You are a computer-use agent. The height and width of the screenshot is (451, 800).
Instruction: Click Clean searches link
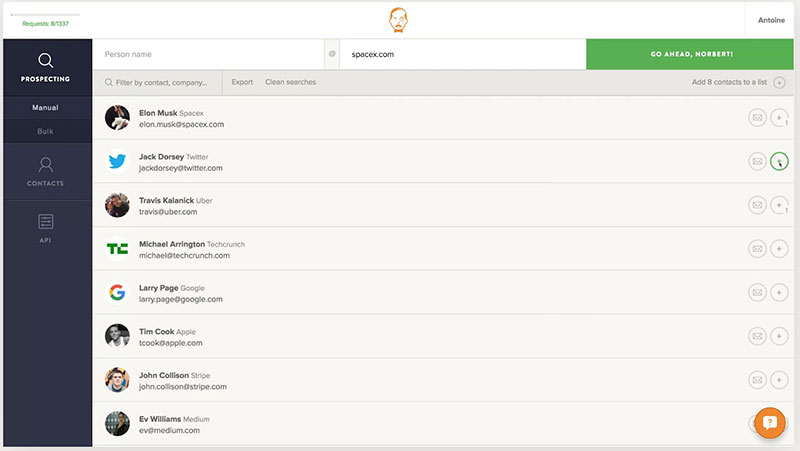(290, 82)
